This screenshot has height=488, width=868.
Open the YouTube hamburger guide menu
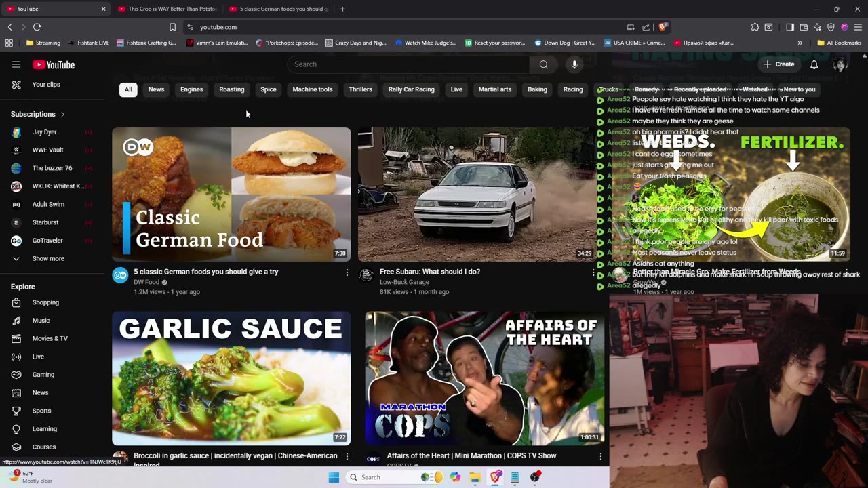16,64
